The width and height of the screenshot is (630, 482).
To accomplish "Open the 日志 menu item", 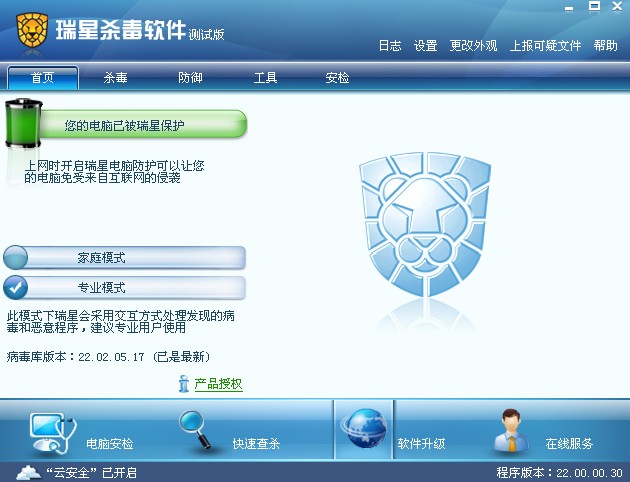I will (390, 46).
